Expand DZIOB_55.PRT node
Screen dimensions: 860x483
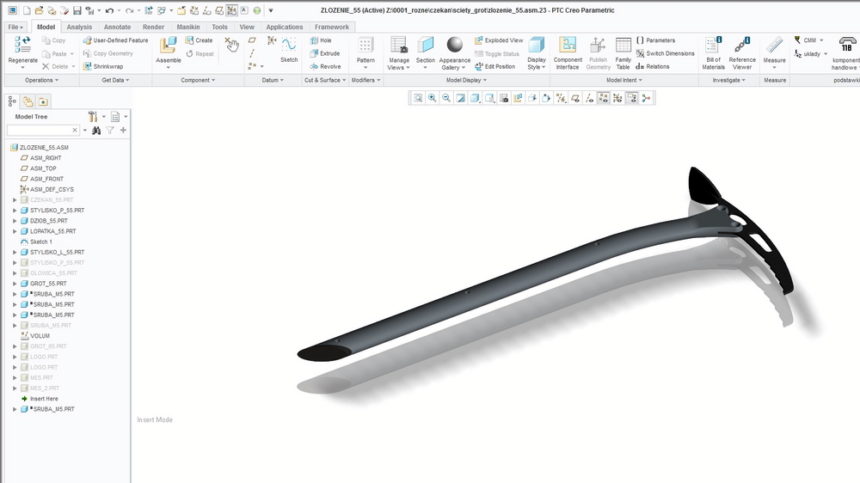coord(15,221)
